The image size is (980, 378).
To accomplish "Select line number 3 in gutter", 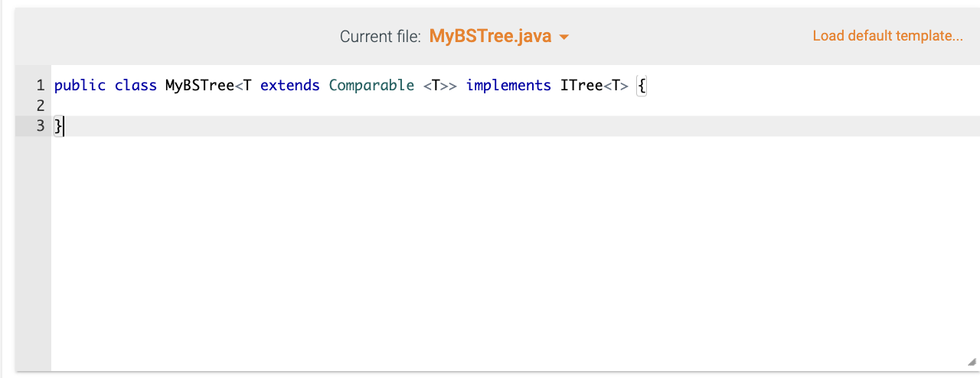I will tap(41, 126).
